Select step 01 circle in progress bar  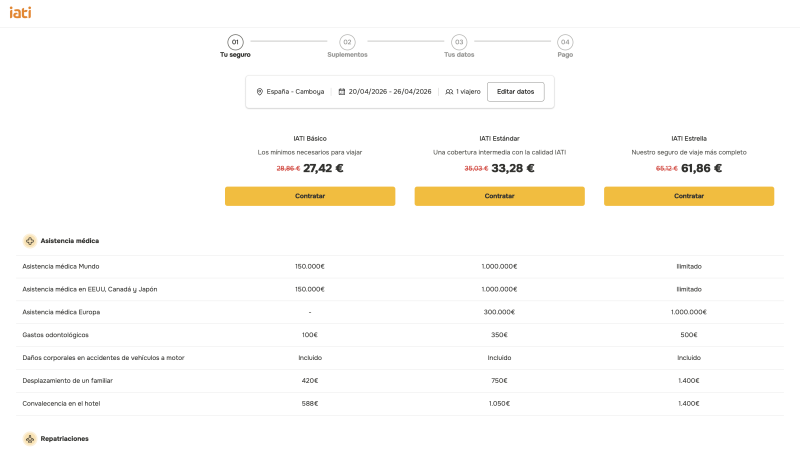(235, 42)
